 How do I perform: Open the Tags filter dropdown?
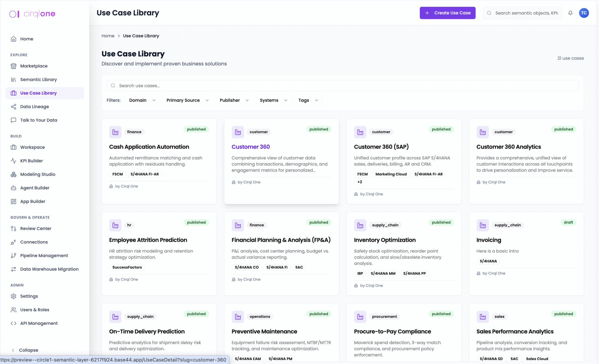click(308, 100)
